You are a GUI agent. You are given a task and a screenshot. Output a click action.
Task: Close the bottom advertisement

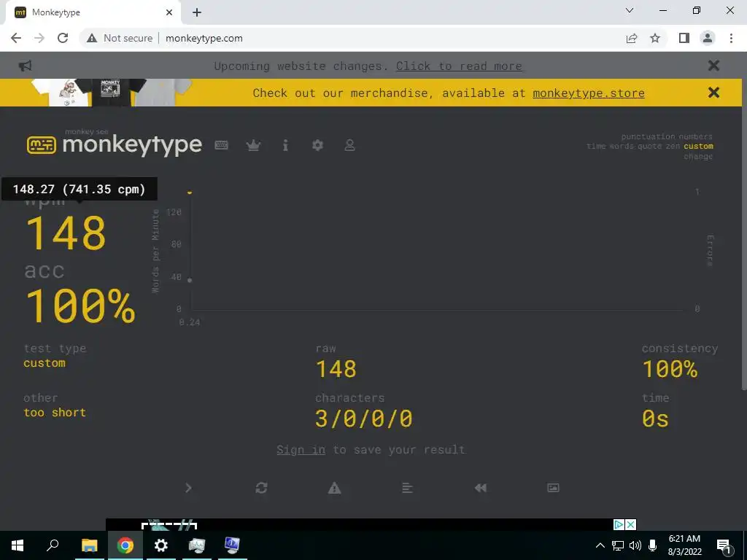tap(630, 524)
